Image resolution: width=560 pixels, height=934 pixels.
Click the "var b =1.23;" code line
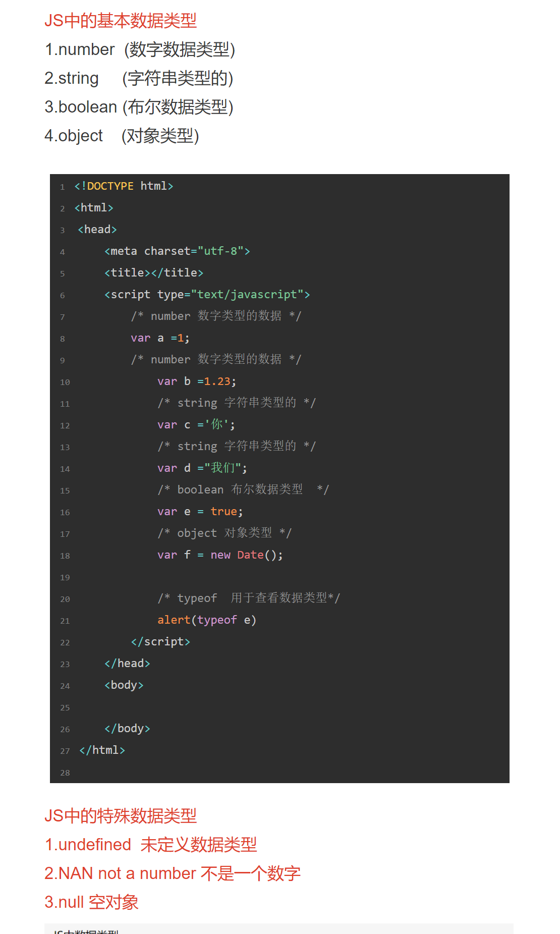coord(196,381)
